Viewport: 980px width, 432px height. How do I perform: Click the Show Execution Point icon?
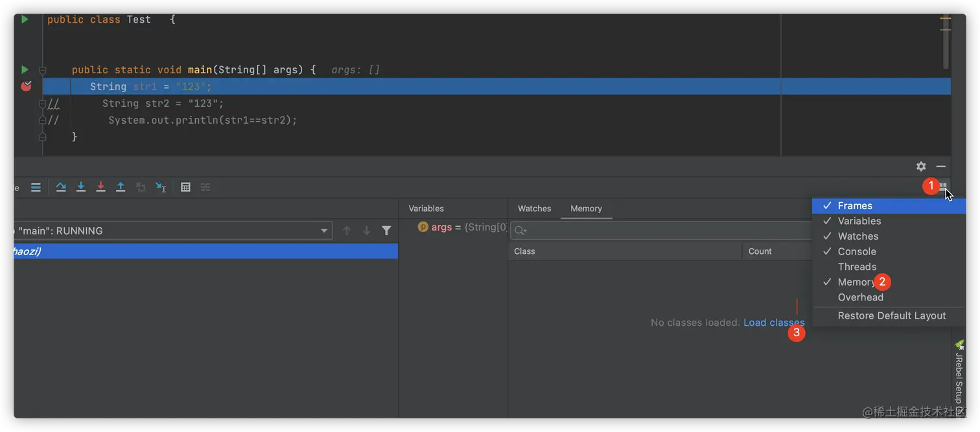pos(36,187)
